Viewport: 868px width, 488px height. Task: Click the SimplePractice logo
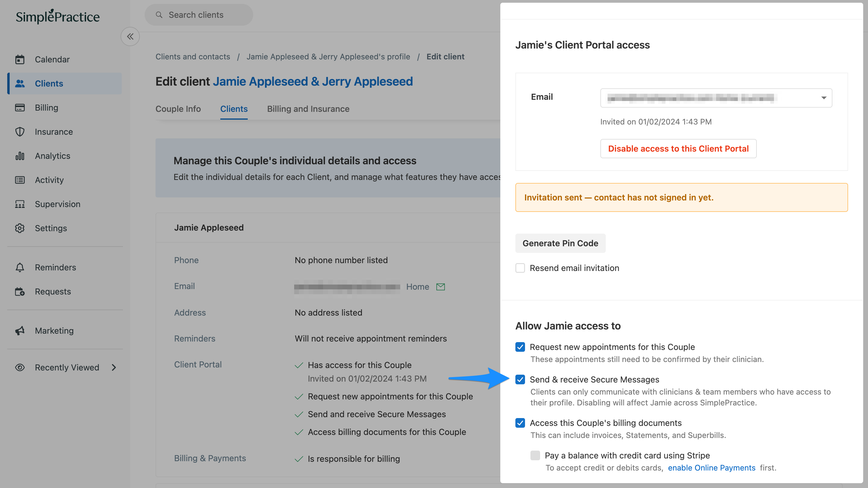pos(58,16)
